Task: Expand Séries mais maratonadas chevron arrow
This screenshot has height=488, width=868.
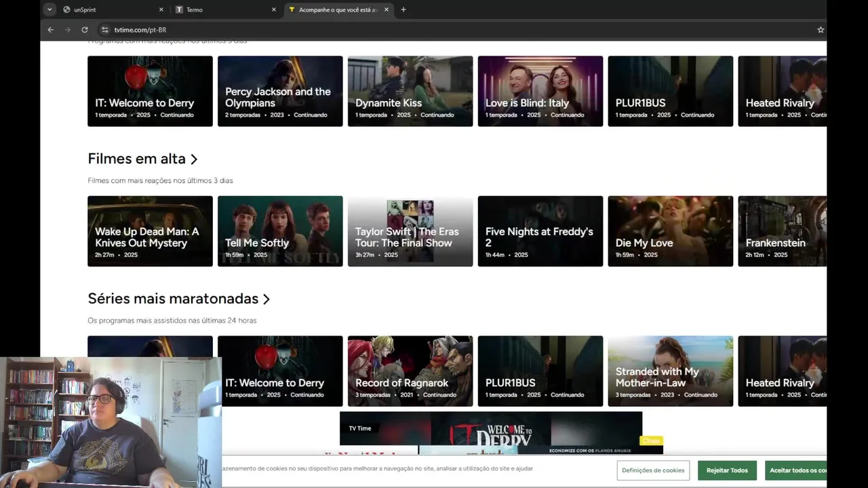Action: 267,300
